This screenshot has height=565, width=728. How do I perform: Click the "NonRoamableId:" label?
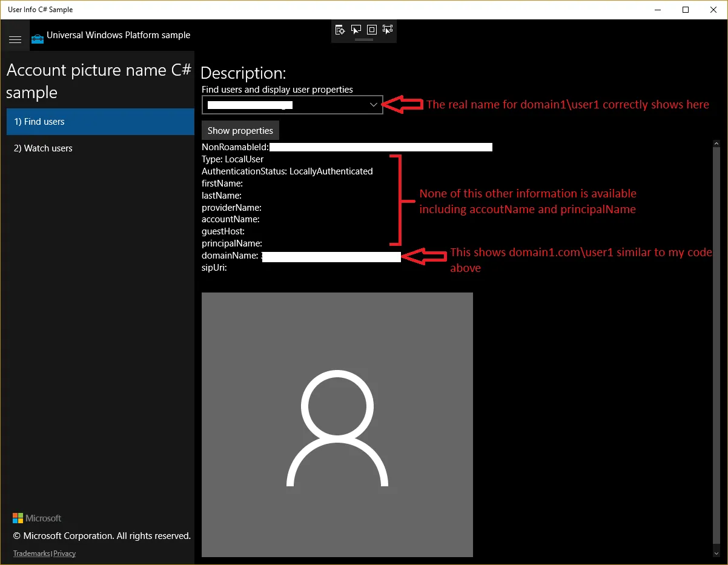pyautogui.click(x=235, y=147)
